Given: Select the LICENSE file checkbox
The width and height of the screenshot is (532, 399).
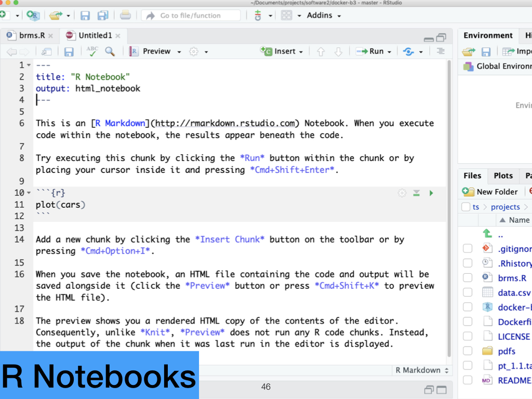Looking at the screenshot, I should 468,336.
